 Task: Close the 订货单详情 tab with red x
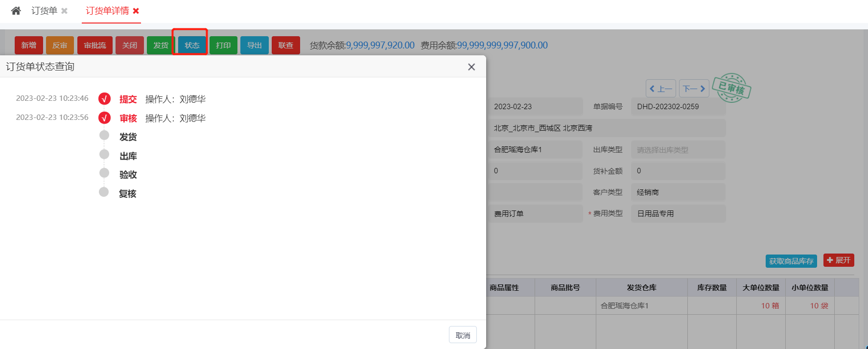click(136, 11)
